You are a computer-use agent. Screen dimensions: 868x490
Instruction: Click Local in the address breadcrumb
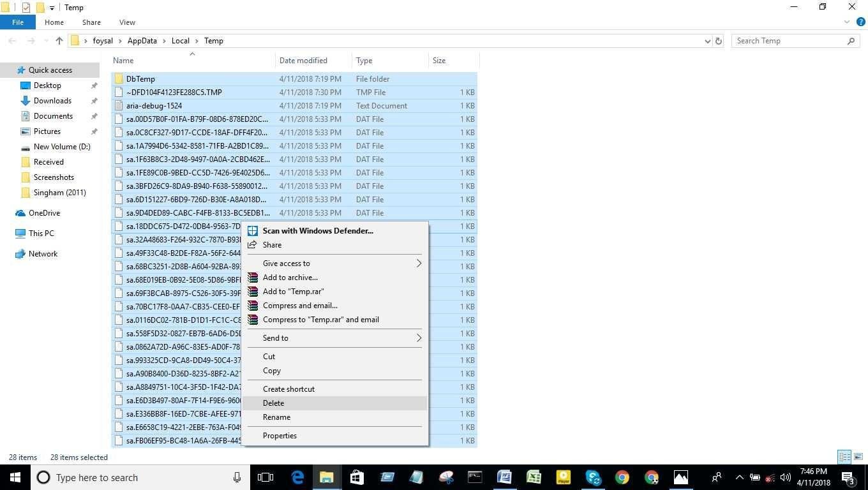coord(181,41)
